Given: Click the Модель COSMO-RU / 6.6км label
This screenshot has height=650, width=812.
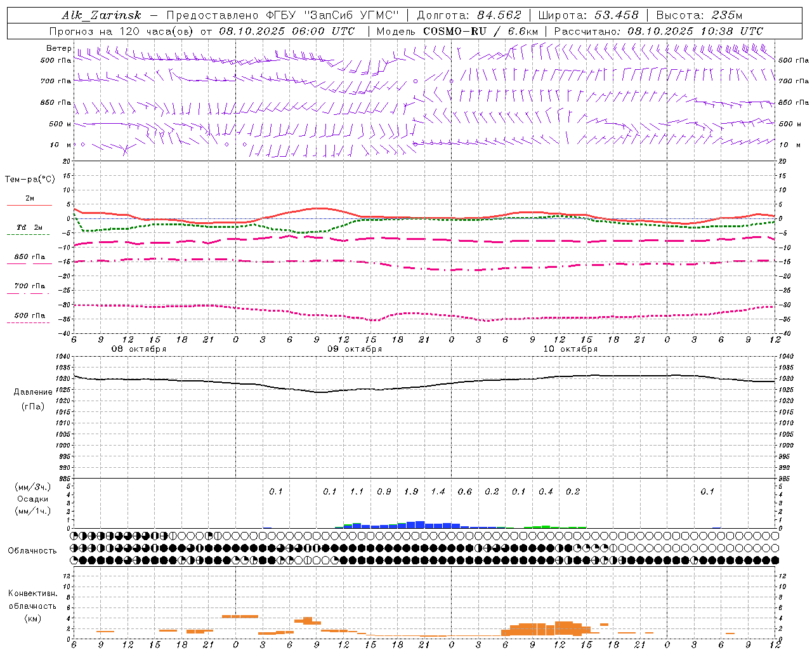Looking at the screenshot, I should point(457,31).
